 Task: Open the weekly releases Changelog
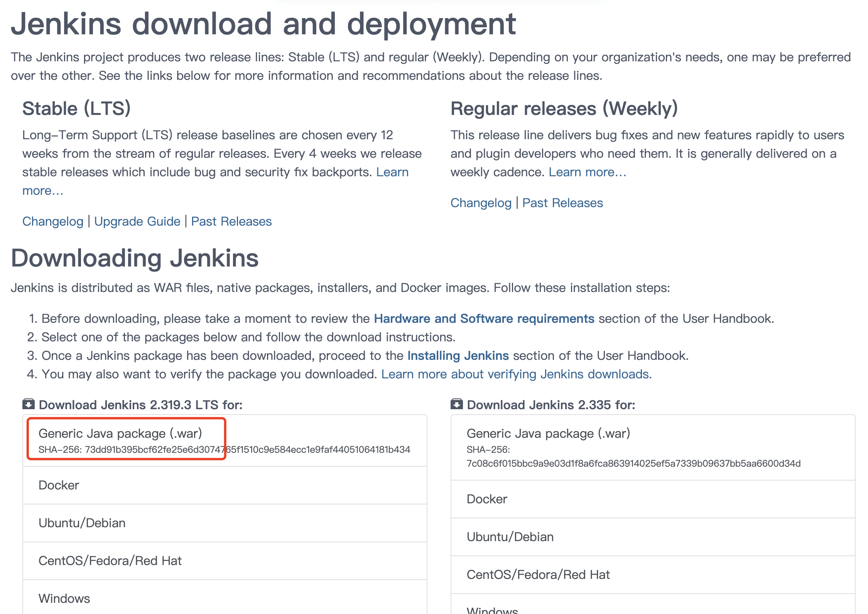click(481, 203)
